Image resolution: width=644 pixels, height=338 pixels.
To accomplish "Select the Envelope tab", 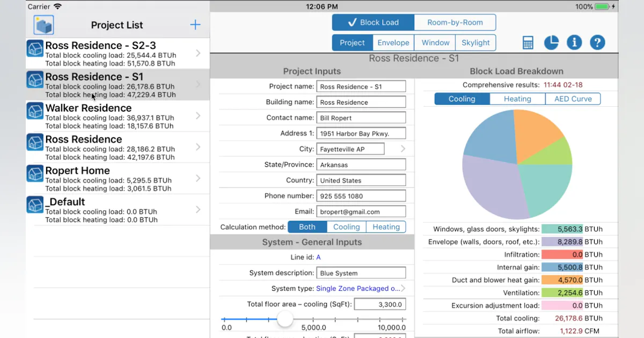I will point(393,43).
